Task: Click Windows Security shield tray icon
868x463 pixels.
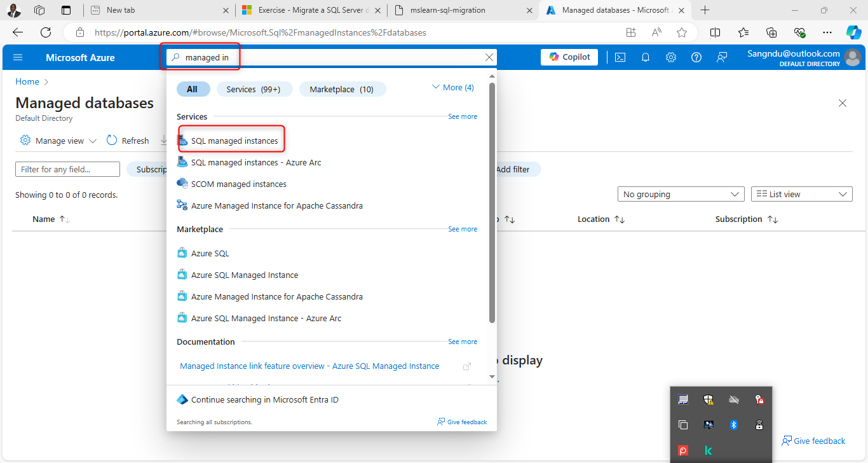Action: pyautogui.click(x=709, y=399)
